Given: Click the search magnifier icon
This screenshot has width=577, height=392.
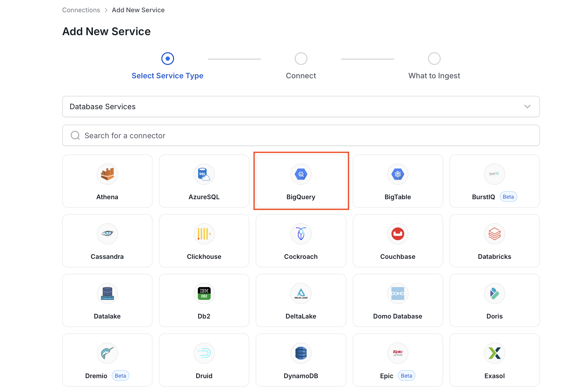Looking at the screenshot, I should [75, 135].
